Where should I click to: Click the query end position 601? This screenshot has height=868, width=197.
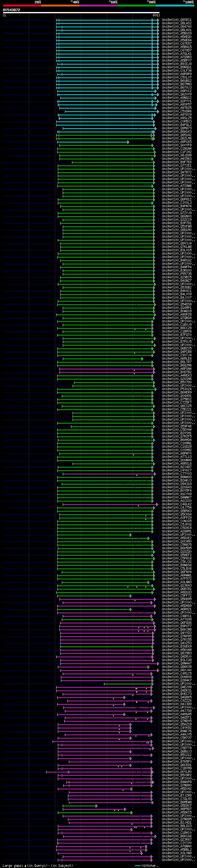pos(155,15)
